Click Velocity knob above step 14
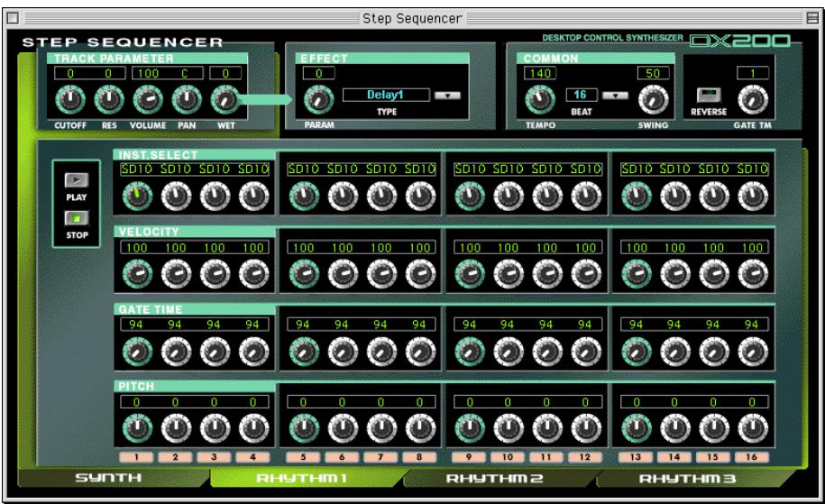Image resolution: width=825 pixels, height=504 pixels. [675, 274]
